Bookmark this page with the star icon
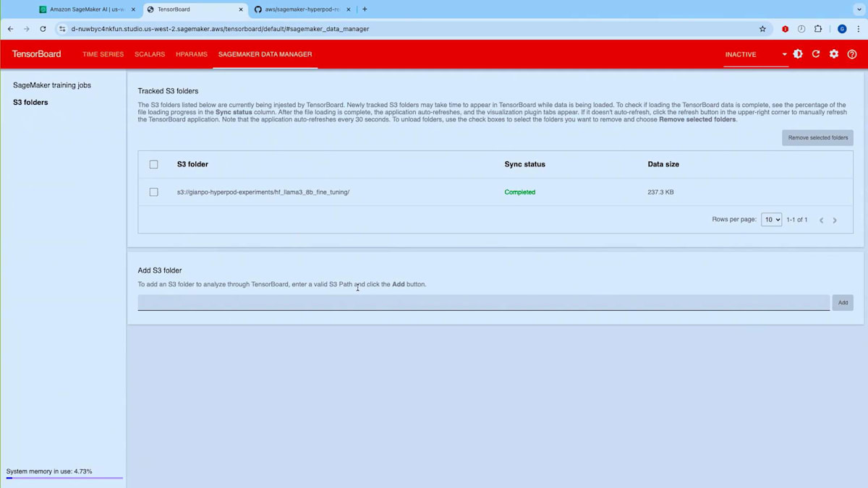The height and width of the screenshot is (488, 868). pyautogui.click(x=762, y=29)
